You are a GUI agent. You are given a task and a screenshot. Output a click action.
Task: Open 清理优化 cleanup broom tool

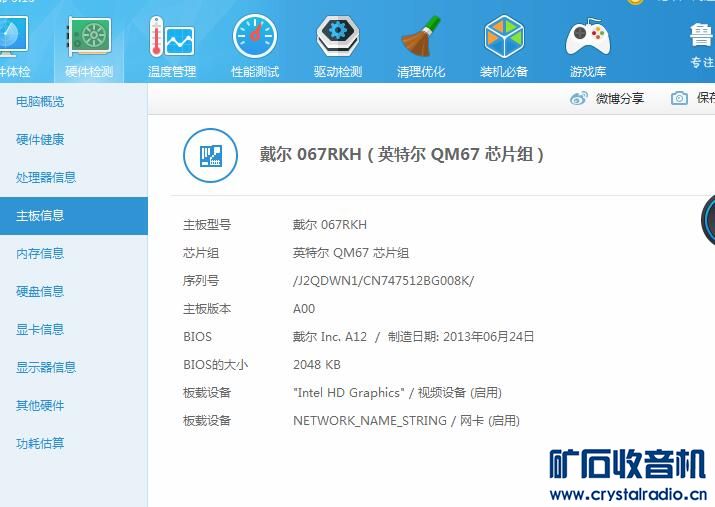(x=421, y=46)
